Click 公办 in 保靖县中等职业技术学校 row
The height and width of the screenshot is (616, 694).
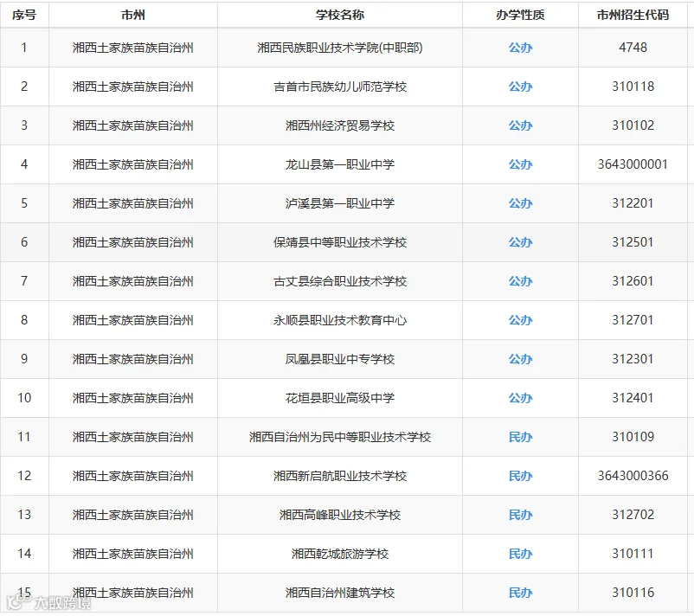coord(521,242)
